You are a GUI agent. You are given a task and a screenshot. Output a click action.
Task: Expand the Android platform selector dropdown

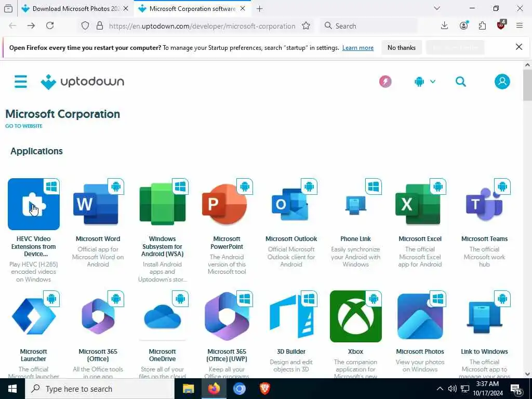425,82
